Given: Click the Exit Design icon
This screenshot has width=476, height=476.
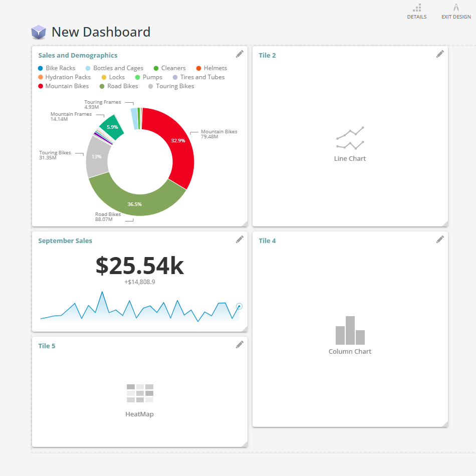Looking at the screenshot, I should [x=456, y=8].
